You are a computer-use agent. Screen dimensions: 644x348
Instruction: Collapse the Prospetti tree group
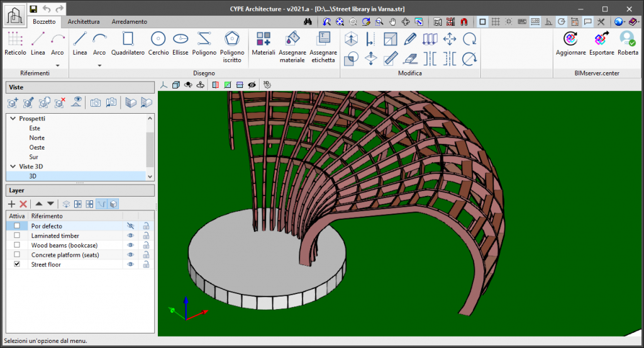tap(13, 118)
